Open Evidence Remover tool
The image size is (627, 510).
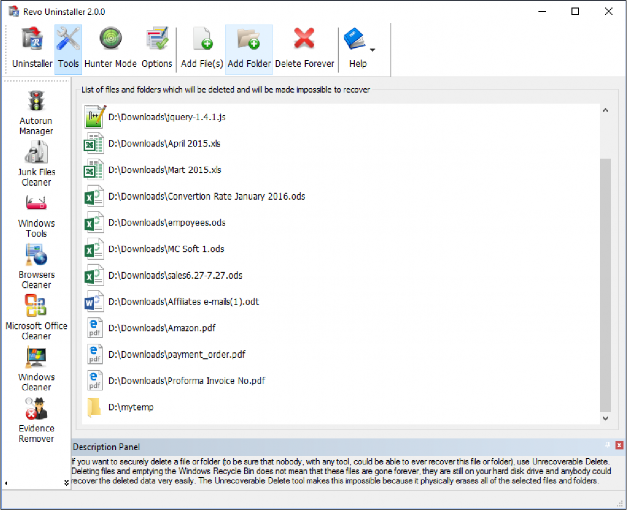(x=36, y=420)
